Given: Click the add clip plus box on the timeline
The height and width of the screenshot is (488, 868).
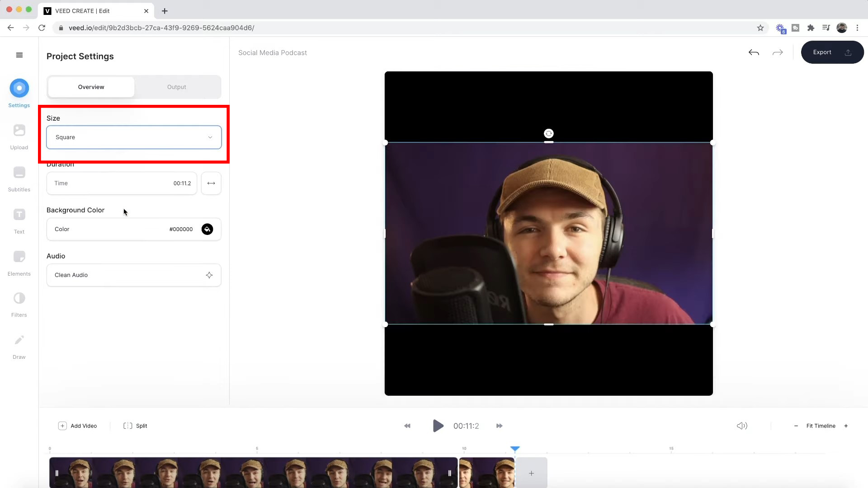Looking at the screenshot, I should click(532, 473).
